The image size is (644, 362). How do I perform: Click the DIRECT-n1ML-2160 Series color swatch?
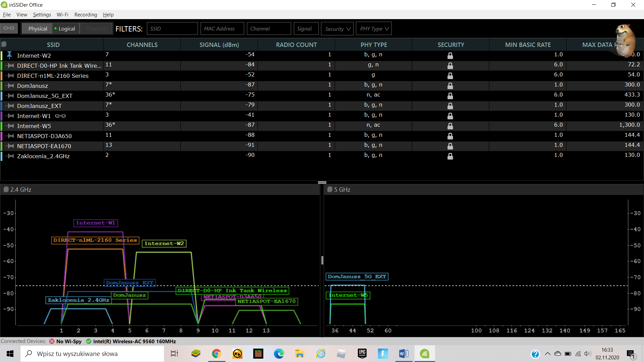click(2, 76)
